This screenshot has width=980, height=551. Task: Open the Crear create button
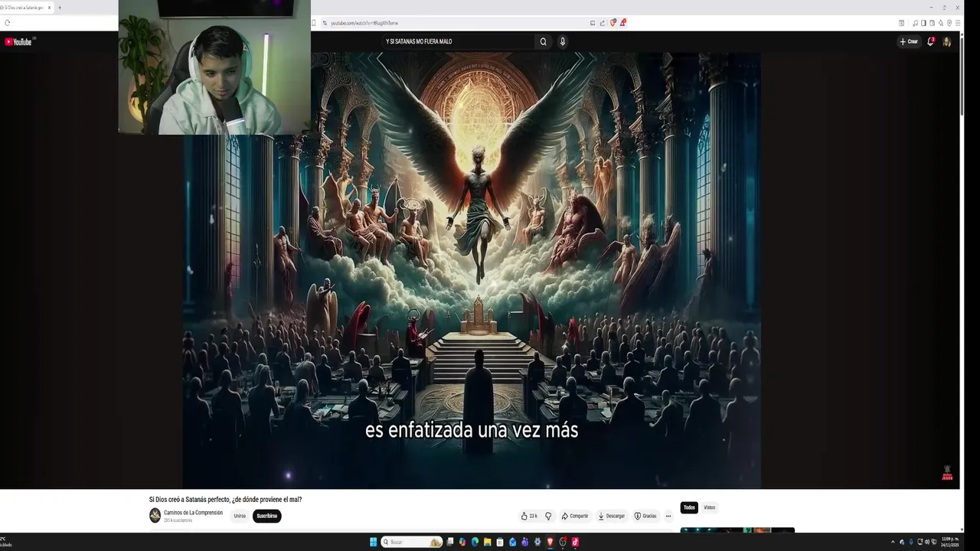point(909,41)
